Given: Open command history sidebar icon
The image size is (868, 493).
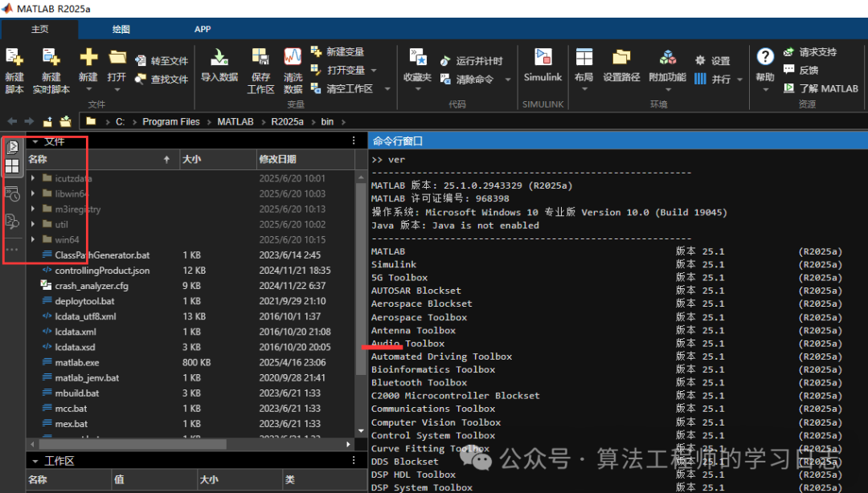Looking at the screenshot, I should click(12, 194).
